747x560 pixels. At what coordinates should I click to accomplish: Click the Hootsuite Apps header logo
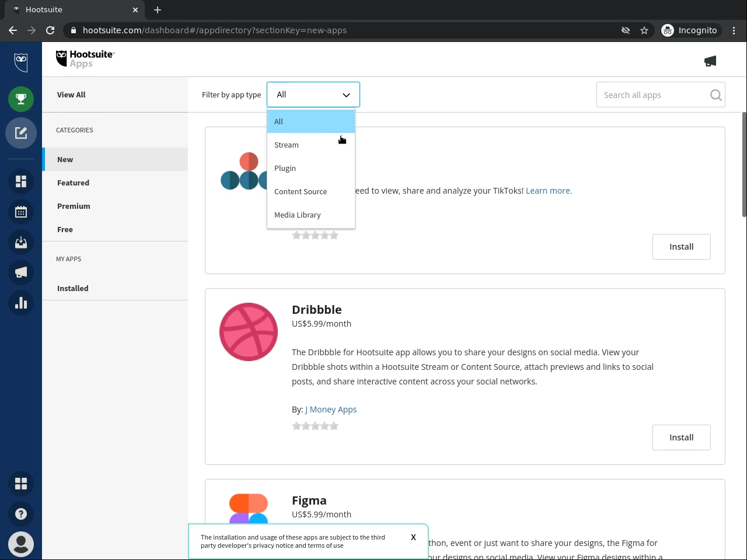[85, 59]
